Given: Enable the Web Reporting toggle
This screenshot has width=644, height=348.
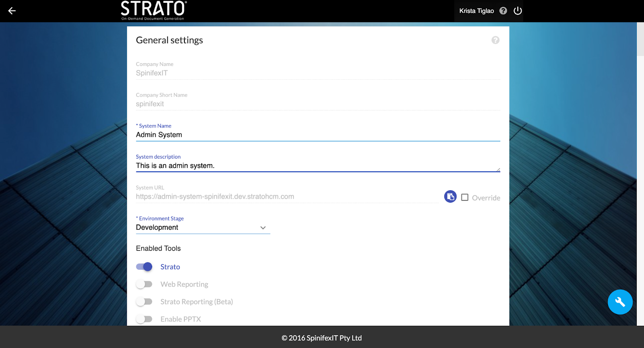Looking at the screenshot, I should [x=144, y=284].
